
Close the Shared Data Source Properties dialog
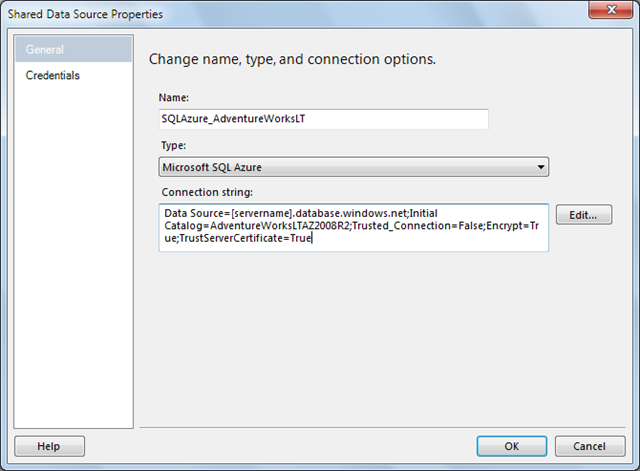coord(611,10)
